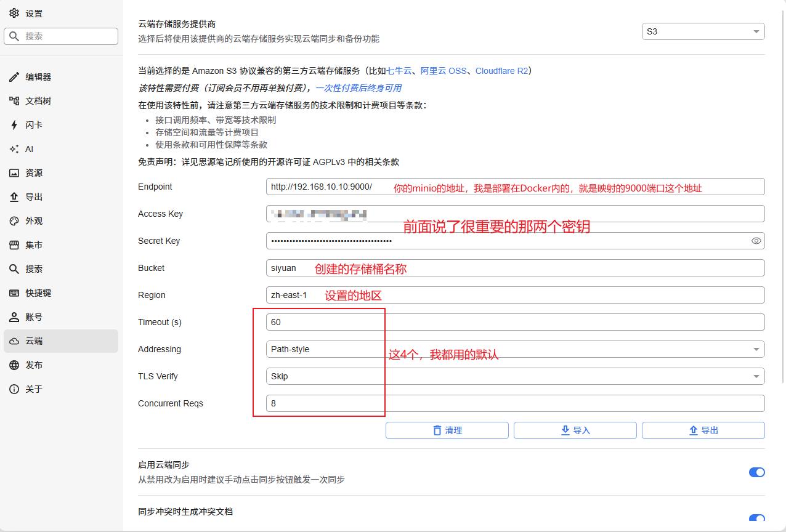Click the About info icon
This screenshot has width=786, height=532.
tap(14, 389)
